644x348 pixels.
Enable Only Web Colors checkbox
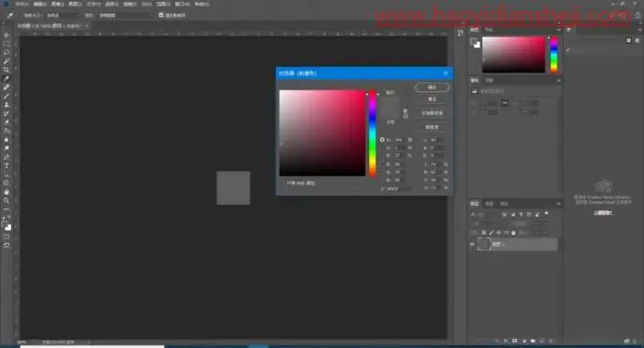click(x=283, y=184)
